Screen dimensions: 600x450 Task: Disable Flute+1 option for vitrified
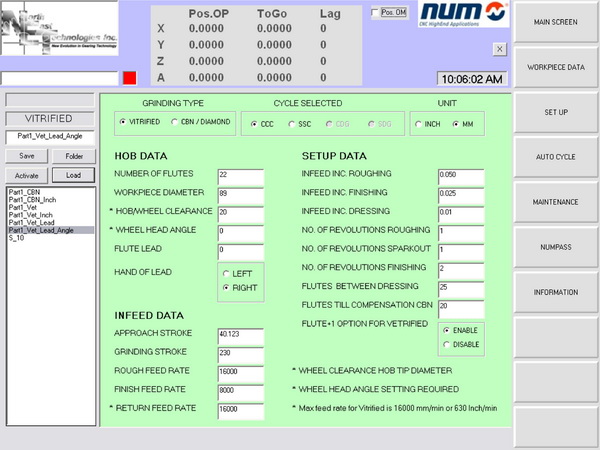446,345
